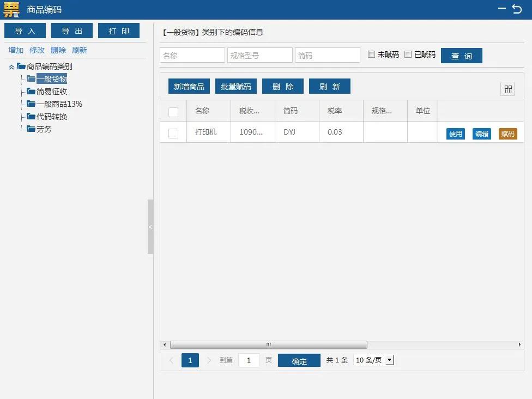Click inside the 名称 search field

192,55
